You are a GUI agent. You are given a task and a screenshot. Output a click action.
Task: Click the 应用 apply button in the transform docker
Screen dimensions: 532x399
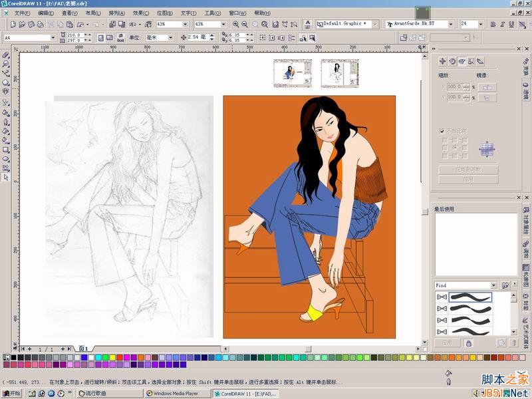468,180
